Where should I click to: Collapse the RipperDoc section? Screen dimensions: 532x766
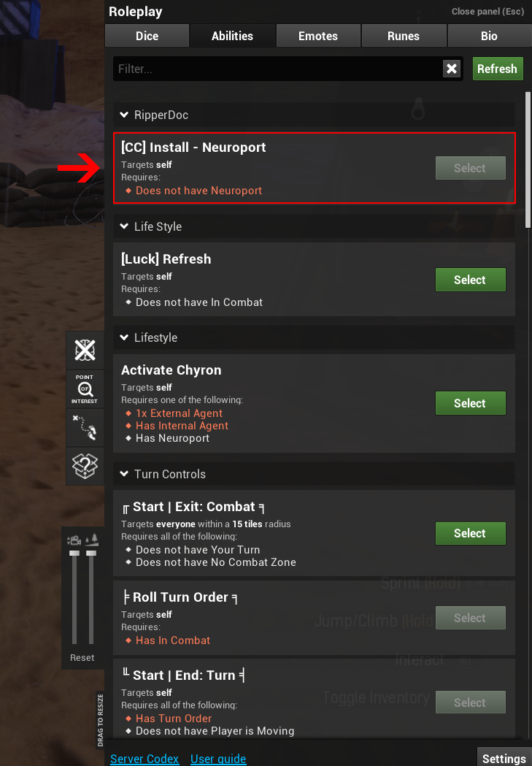(124, 115)
